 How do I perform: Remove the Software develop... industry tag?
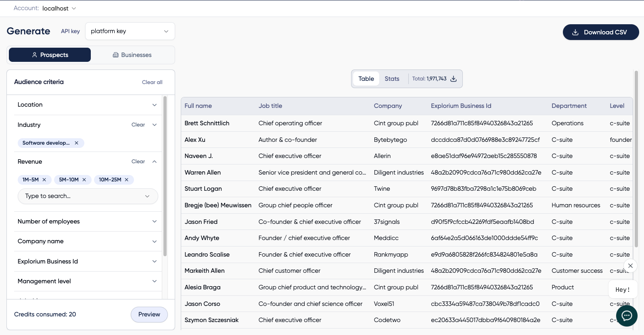(x=76, y=143)
